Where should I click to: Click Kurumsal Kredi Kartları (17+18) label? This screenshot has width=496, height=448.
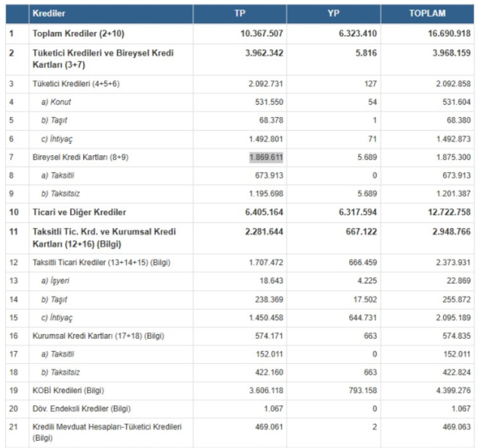tap(91, 336)
